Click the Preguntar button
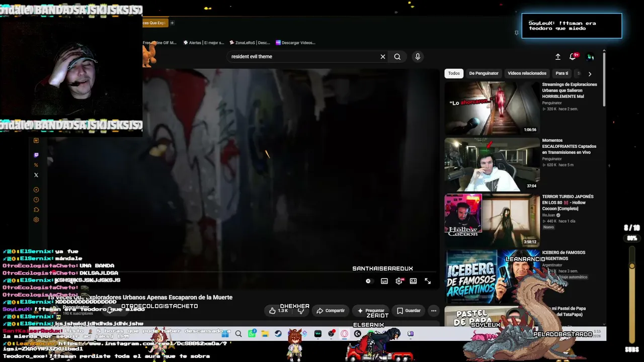This screenshot has width=644, height=362. (371, 311)
